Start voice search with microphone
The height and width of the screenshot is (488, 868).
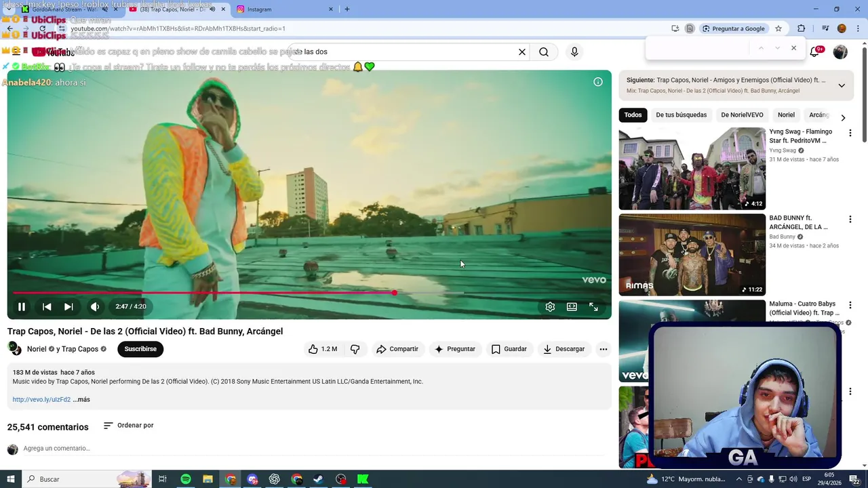(574, 52)
